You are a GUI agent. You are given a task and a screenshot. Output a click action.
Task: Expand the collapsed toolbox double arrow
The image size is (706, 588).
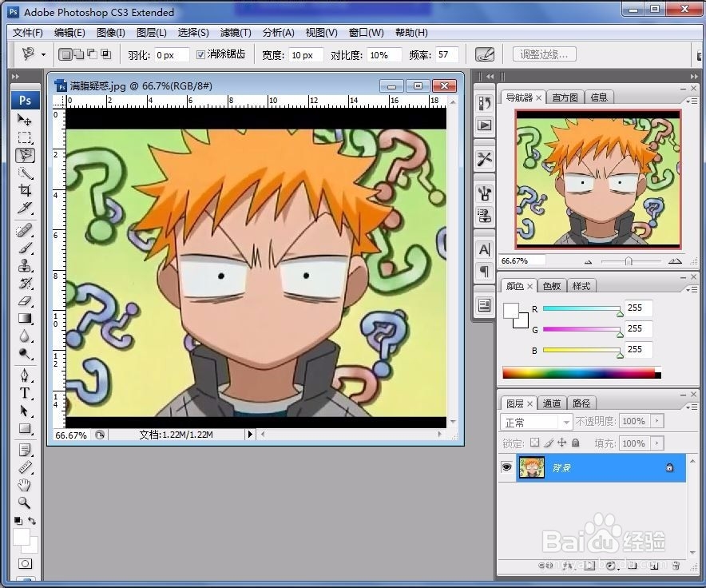click(x=15, y=76)
